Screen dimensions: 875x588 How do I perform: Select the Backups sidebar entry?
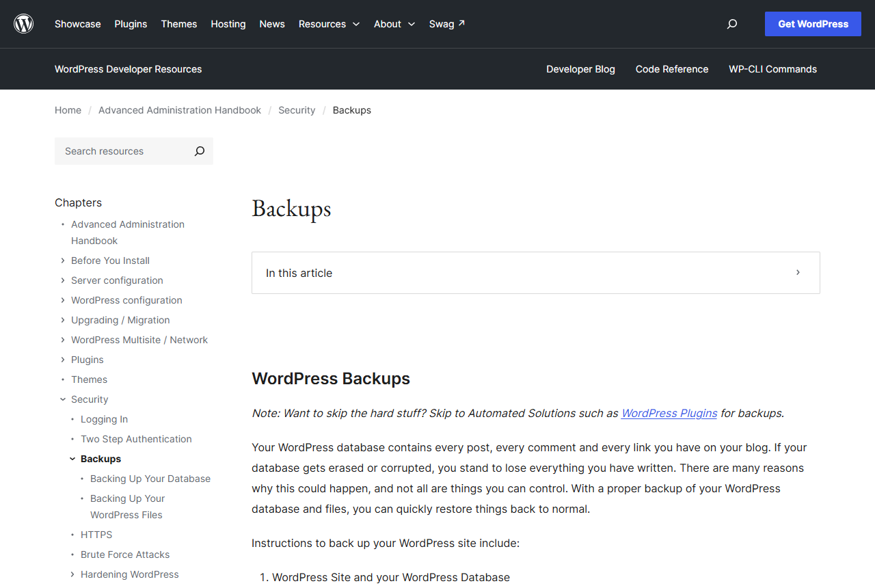click(100, 459)
